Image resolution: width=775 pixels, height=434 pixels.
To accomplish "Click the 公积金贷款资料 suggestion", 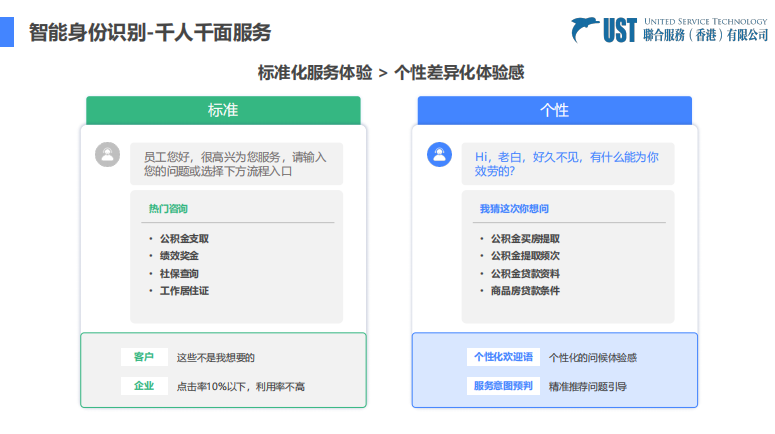I will click(525, 273).
